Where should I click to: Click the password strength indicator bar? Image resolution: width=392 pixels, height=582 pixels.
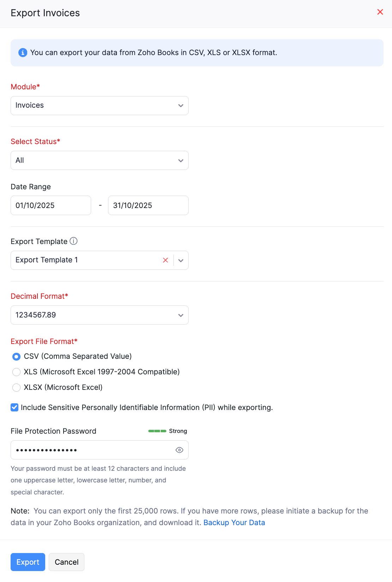[x=157, y=431]
